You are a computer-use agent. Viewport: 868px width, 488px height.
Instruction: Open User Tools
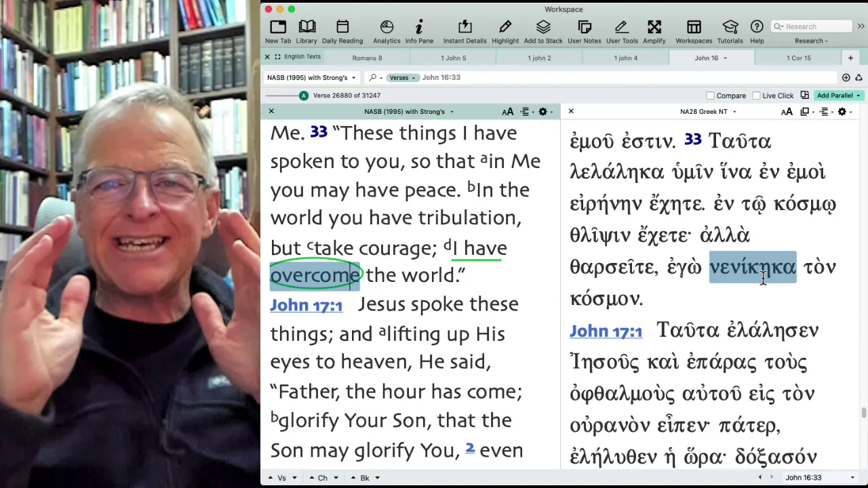[x=622, y=32]
